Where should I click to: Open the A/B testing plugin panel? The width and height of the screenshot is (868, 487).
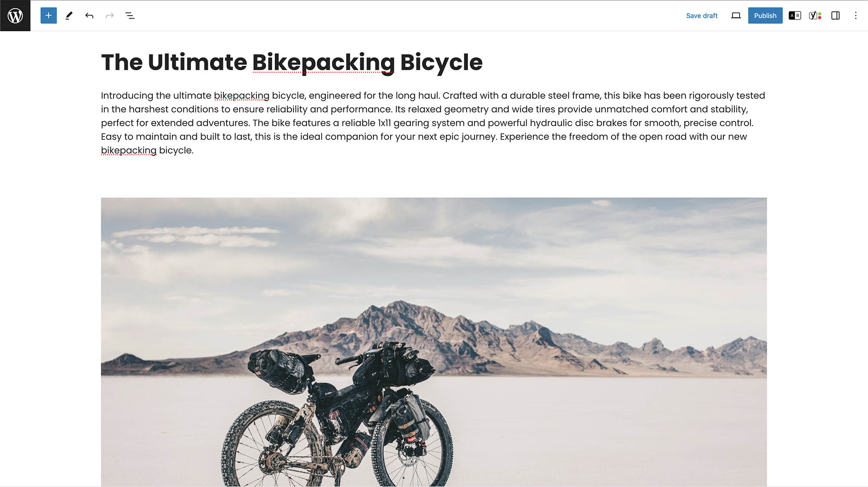pyautogui.click(x=795, y=16)
